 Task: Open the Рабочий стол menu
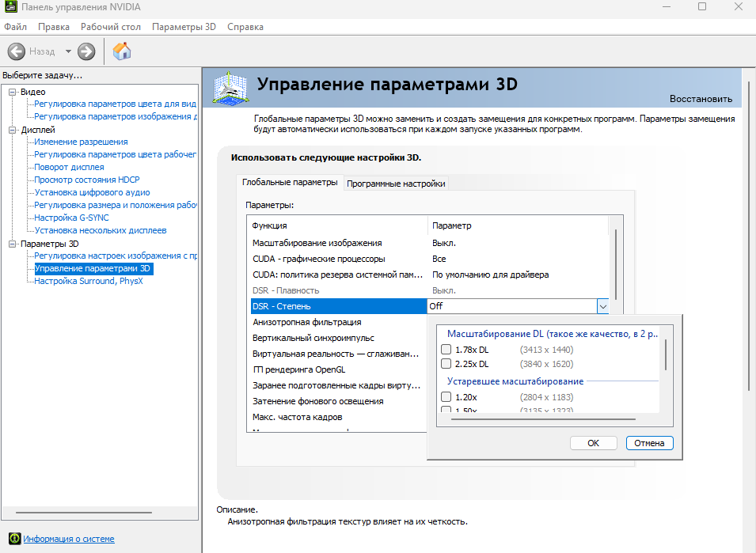110,27
